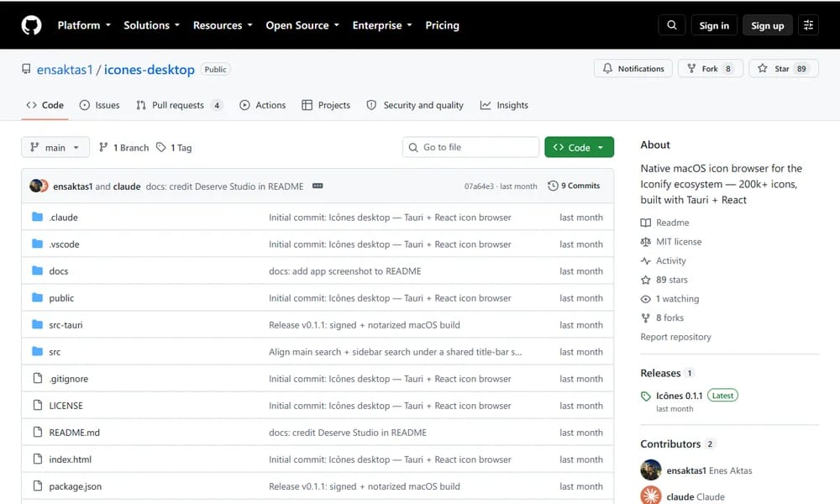840x504 pixels.
Task: Click the src folder icon
Action: pyautogui.click(x=37, y=351)
